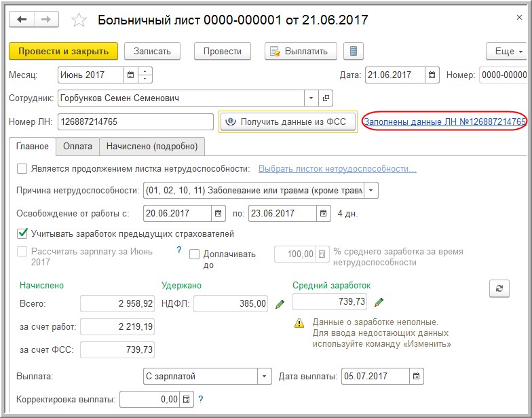532x418 pixels.
Task: Add document to favorites with star icon
Action: tap(79, 20)
